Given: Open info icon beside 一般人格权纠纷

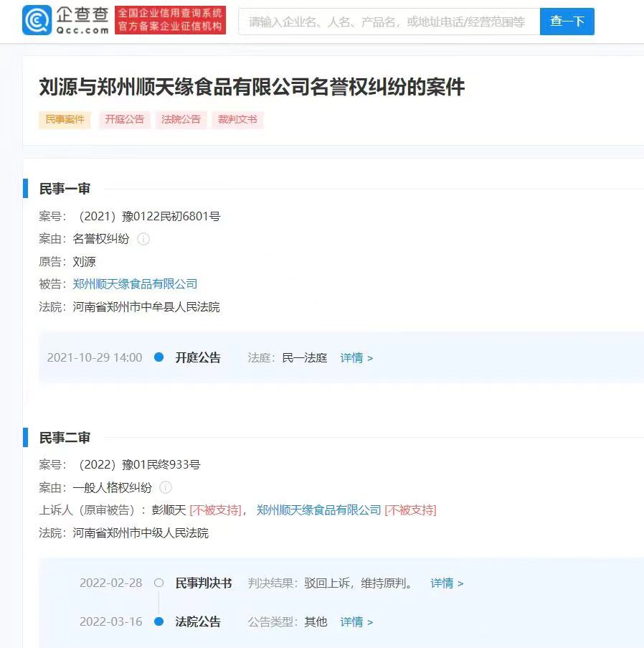Looking at the screenshot, I should pos(166,488).
